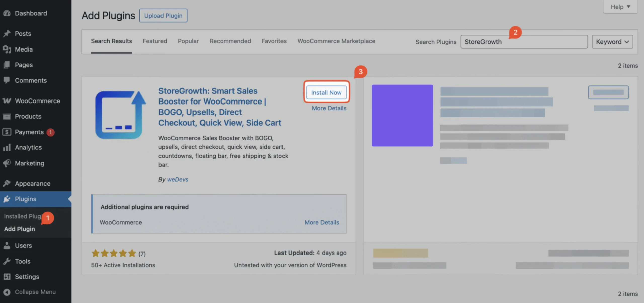Image resolution: width=644 pixels, height=303 pixels.
Task: Open More Details for required WooCommerce plugin
Action: [x=322, y=222]
